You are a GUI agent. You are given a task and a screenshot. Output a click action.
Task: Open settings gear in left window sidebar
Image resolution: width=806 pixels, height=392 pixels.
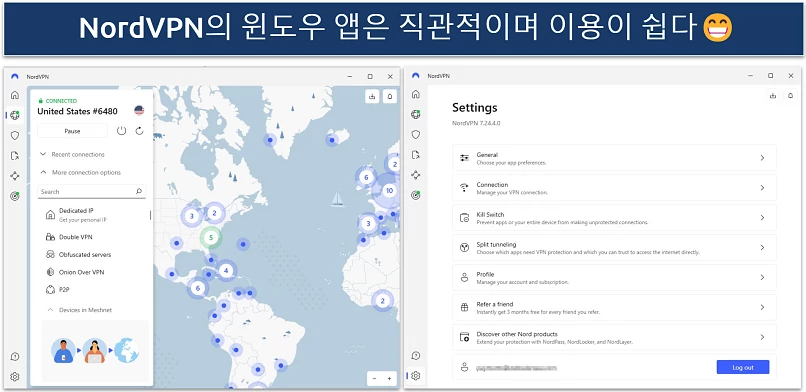[15, 377]
